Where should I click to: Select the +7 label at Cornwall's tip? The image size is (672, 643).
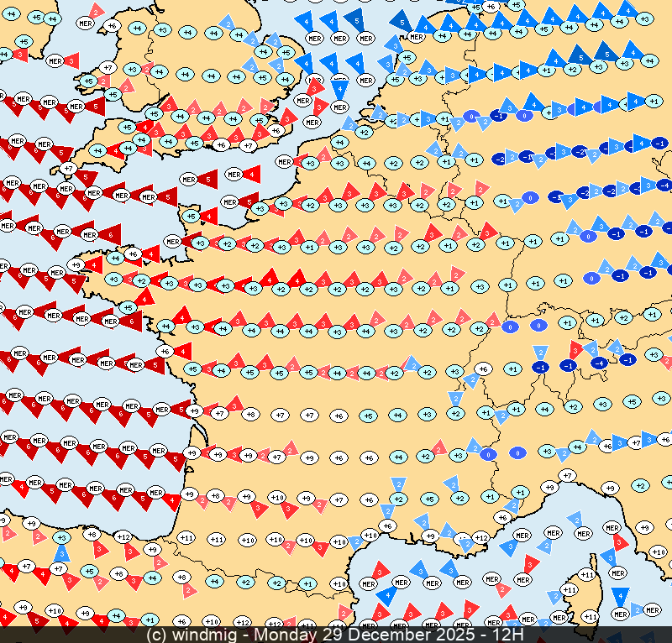pos(69,168)
